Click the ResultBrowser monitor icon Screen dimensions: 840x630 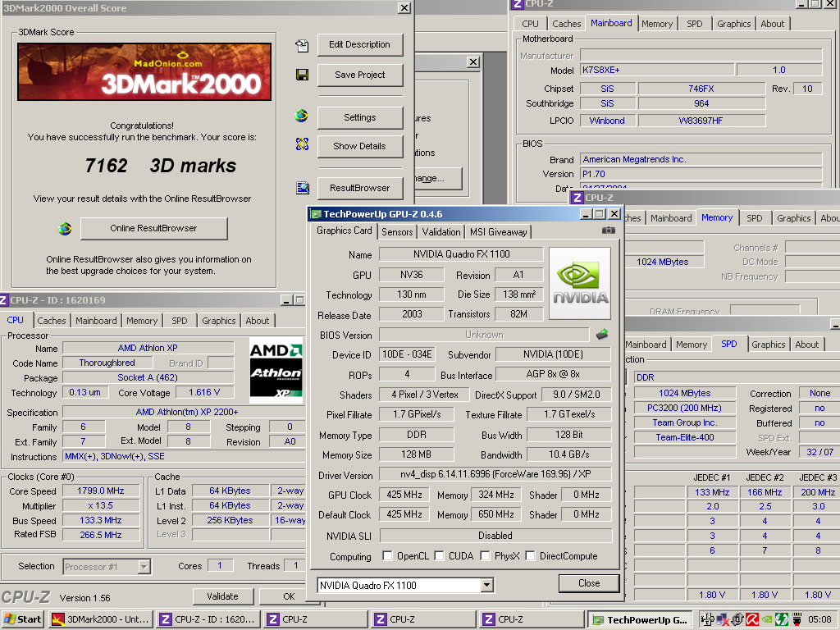tap(303, 188)
